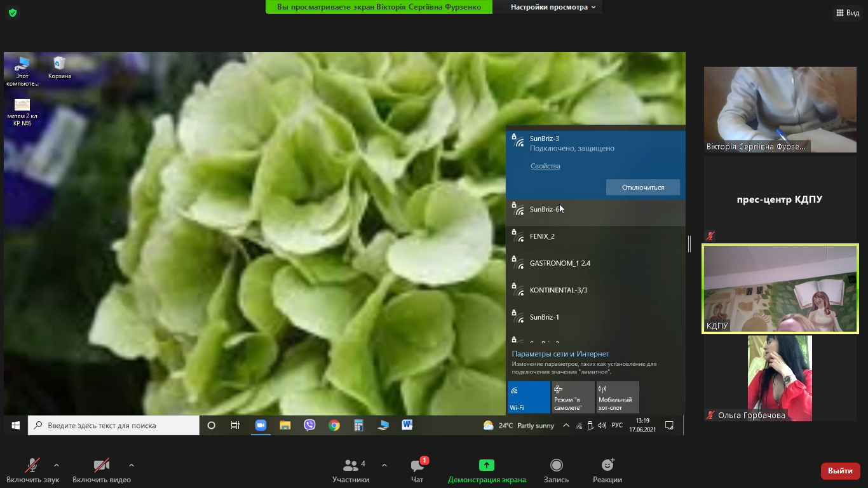Turn on camera with Включить видео
The height and width of the screenshot is (488, 868).
click(102, 471)
